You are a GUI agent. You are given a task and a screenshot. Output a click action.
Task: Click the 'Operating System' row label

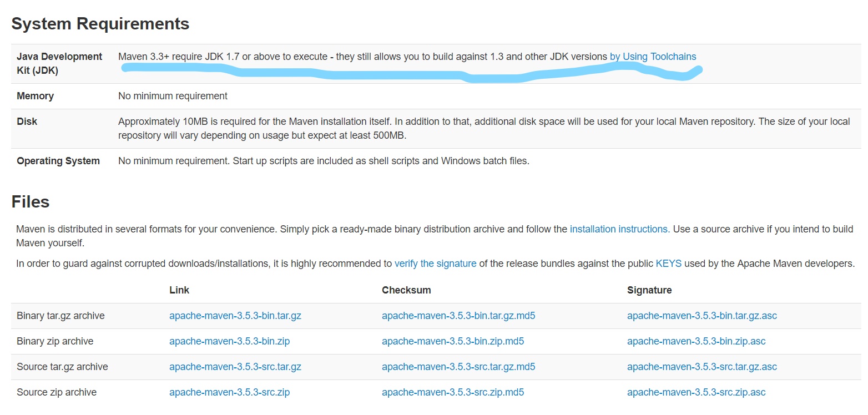click(58, 161)
